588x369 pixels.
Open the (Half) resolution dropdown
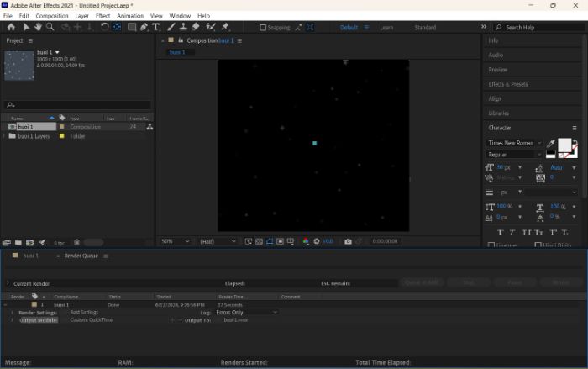(218, 241)
